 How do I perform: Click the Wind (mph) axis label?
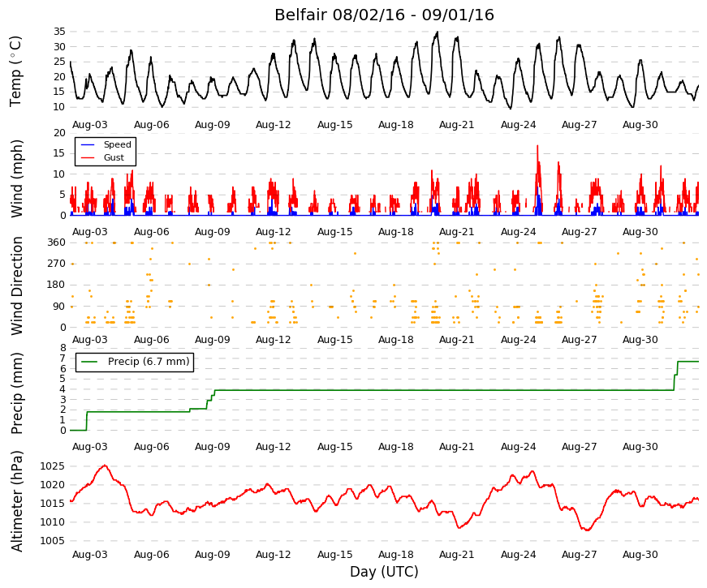tap(16, 178)
